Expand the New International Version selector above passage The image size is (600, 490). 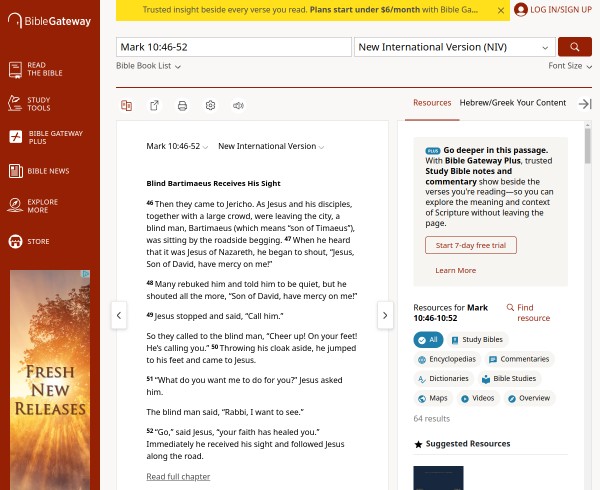coord(271,146)
